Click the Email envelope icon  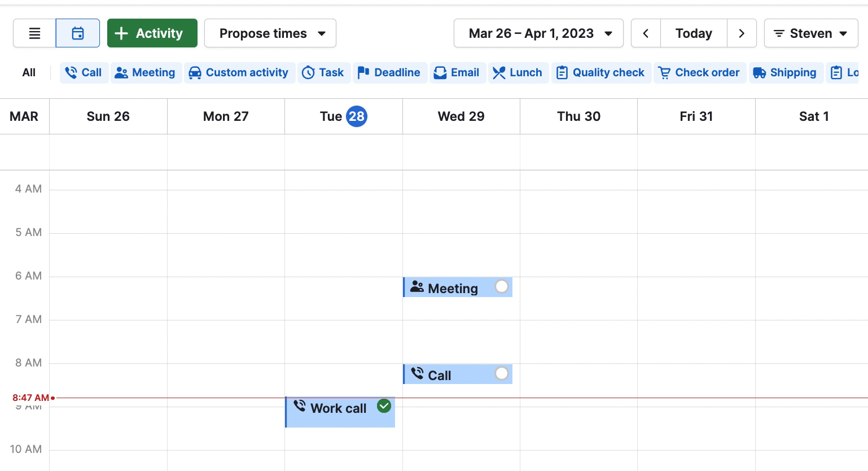coord(439,72)
